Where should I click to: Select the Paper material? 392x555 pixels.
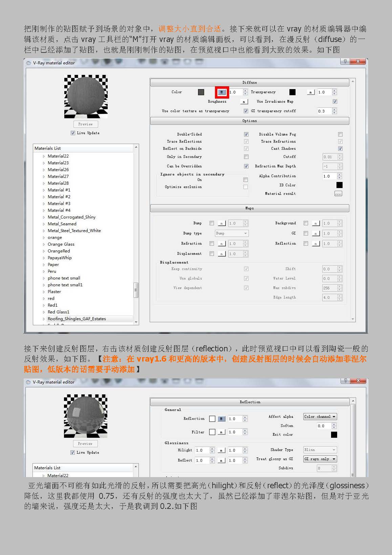53,265
